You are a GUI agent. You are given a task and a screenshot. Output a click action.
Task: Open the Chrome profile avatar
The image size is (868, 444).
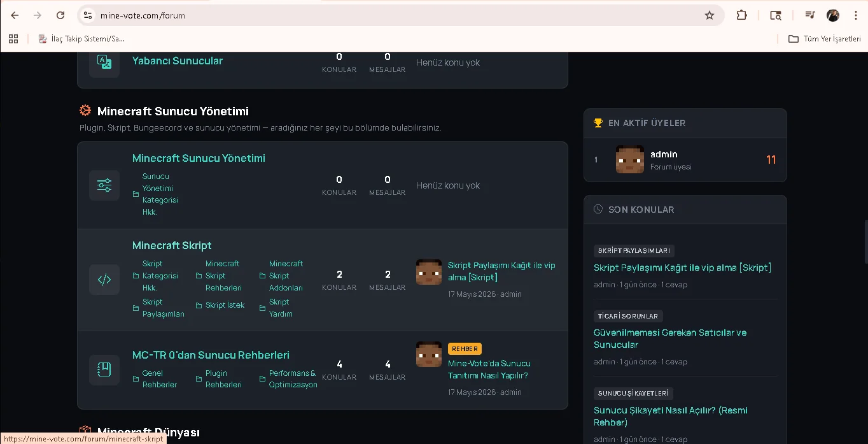tap(832, 15)
